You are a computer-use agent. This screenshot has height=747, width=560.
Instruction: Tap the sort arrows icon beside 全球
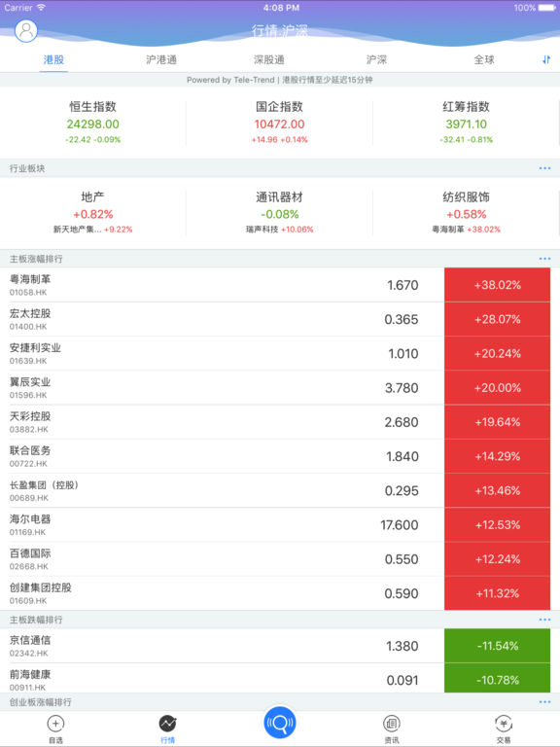coord(546,60)
